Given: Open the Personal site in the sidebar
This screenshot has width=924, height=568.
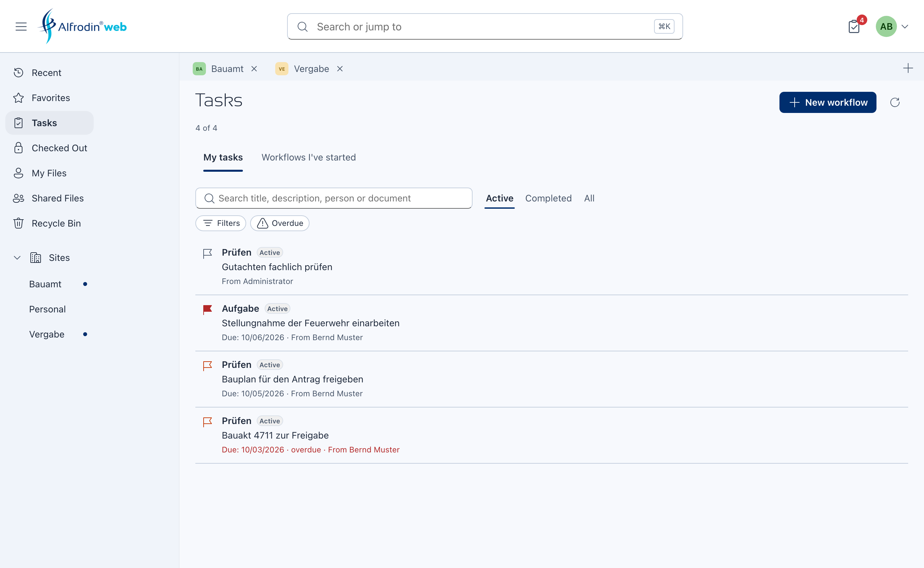Looking at the screenshot, I should [47, 309].
